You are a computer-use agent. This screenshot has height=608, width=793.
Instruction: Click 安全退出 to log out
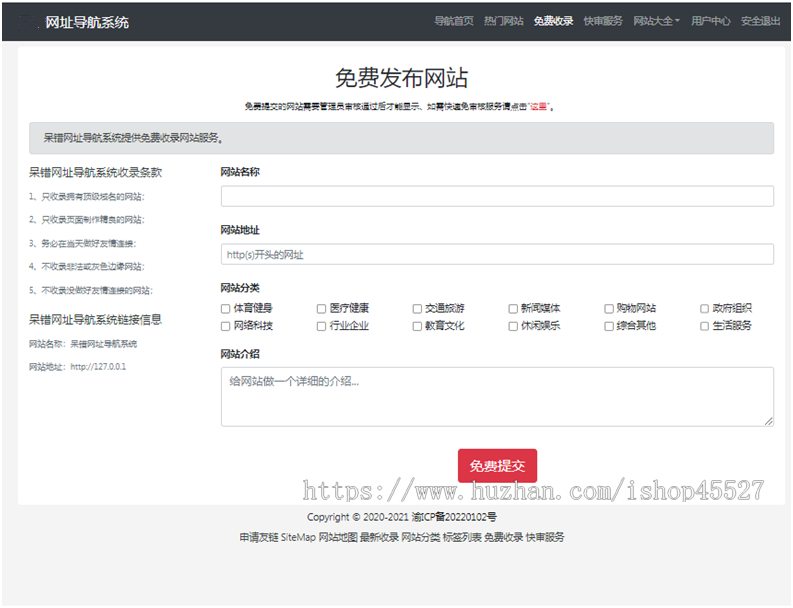[761, 21]
